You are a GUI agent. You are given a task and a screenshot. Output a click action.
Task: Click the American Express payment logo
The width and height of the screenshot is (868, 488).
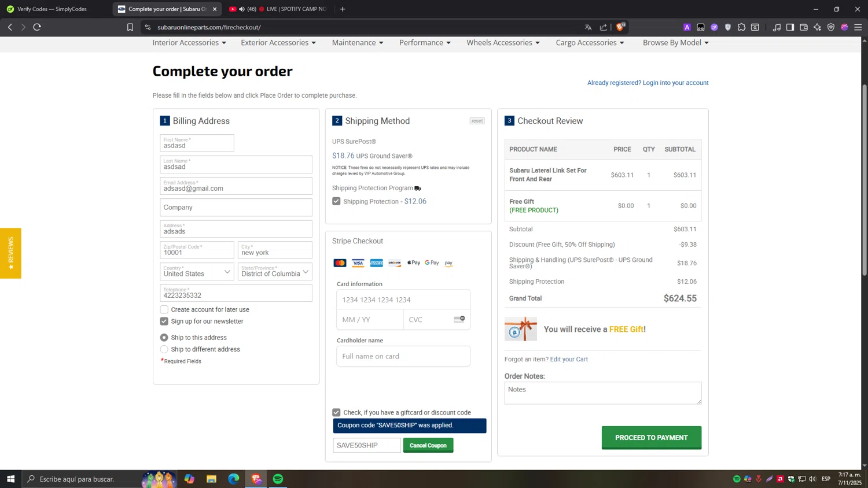[x=377, y=263]
